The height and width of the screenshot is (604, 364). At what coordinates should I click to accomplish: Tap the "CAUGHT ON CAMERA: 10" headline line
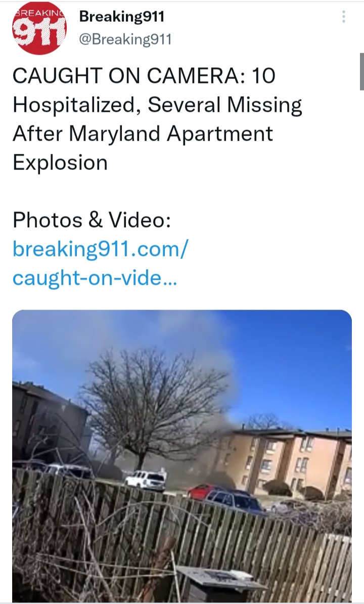coord(144,75)
